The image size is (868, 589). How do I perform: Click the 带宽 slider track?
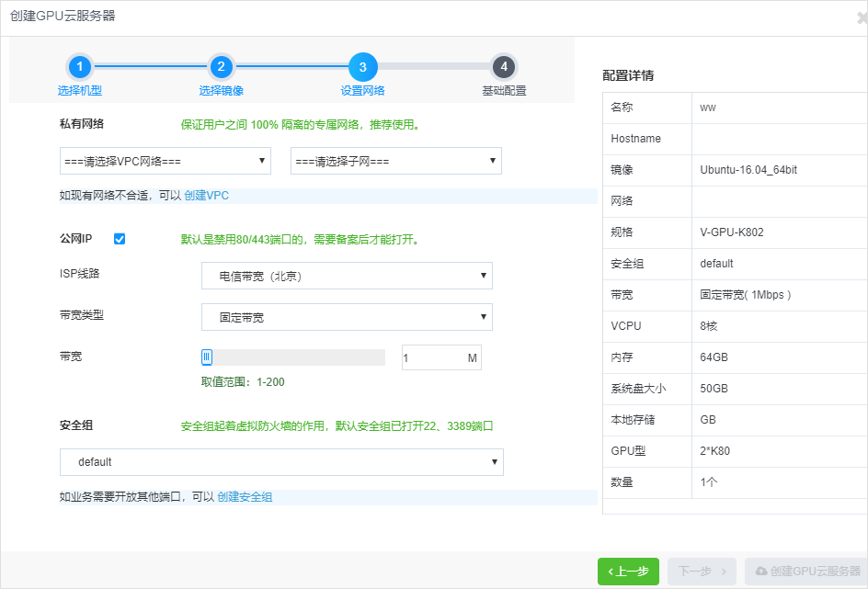click(293, 357)
